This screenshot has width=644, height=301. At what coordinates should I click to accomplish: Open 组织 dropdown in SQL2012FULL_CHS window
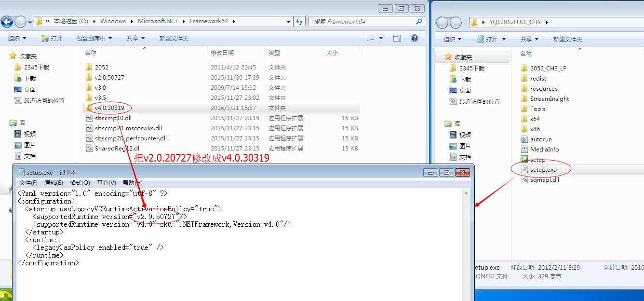[452, 39]
